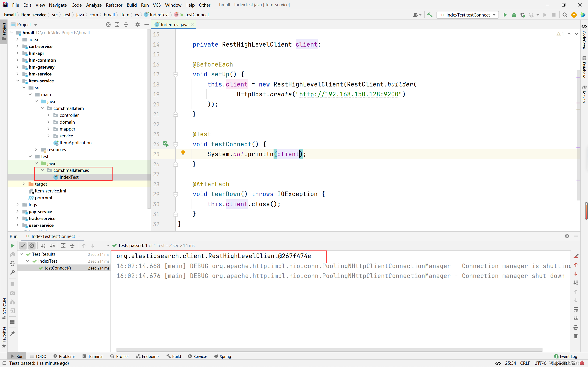Click the Debug bug icon in toolbar
This screenshot has height=367, width=588.
[514, 15]
